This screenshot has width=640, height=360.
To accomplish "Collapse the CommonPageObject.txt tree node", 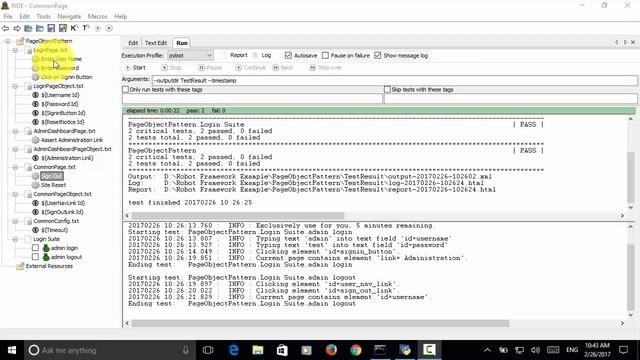I will point(16,194).
